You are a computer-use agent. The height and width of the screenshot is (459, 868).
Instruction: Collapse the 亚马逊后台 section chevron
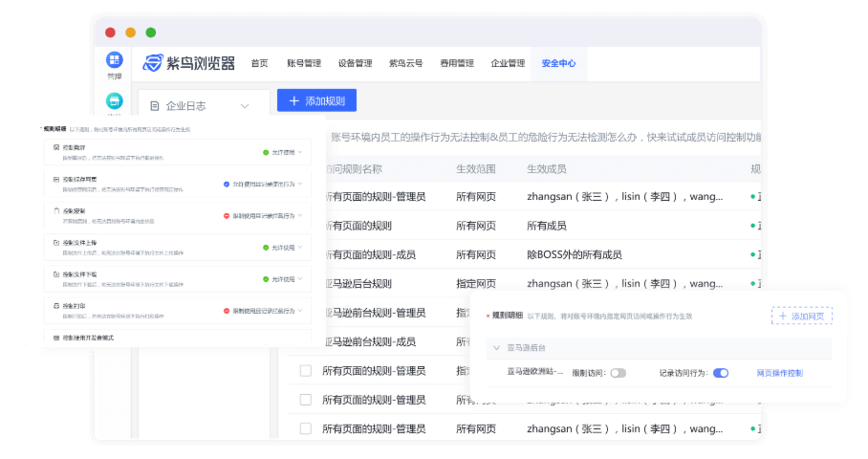click(x=497, y=348)
